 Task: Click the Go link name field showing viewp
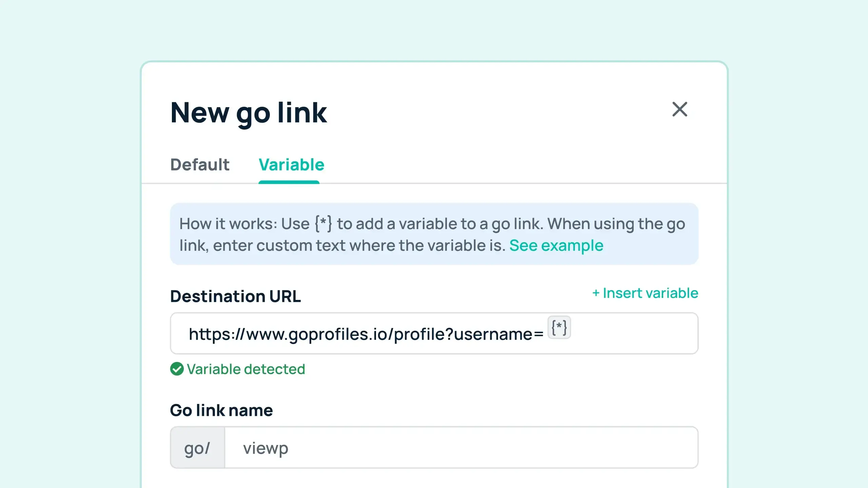441,447
